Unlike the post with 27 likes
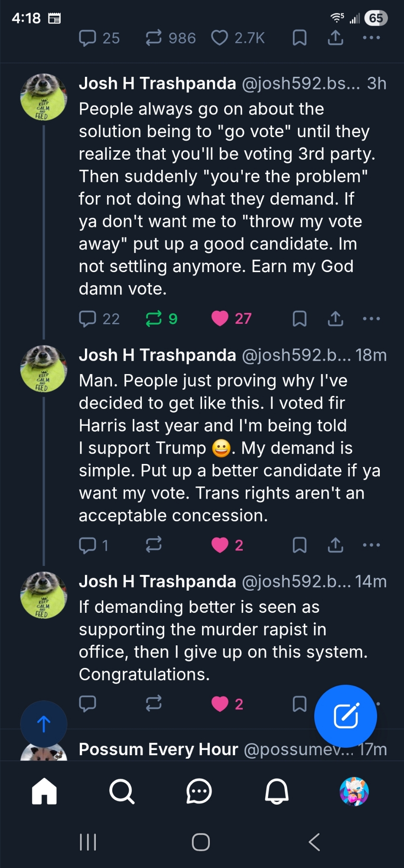Image resolution: width=404 pixels, height=868 pixels. (x=220, y=319)
